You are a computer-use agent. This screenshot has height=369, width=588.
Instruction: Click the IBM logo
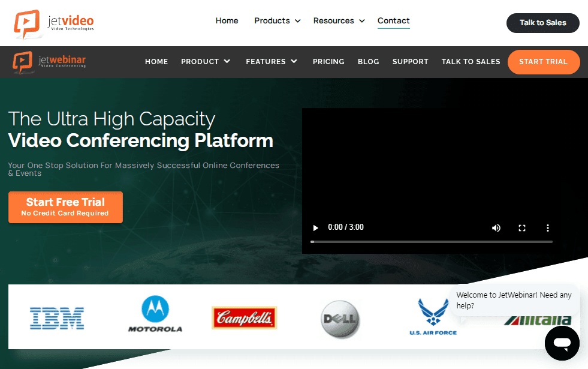[x=57, y=319]
